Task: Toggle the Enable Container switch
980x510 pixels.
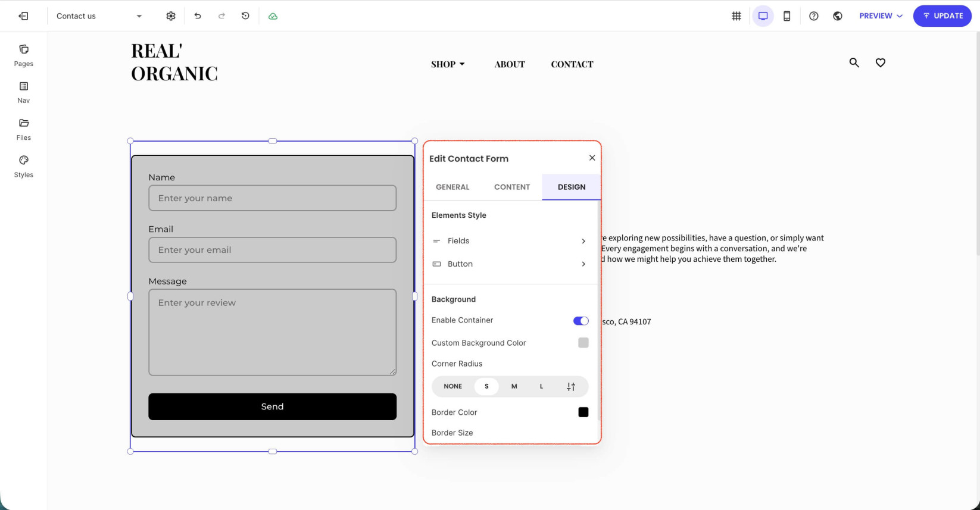Action: (x=580, y=321)
